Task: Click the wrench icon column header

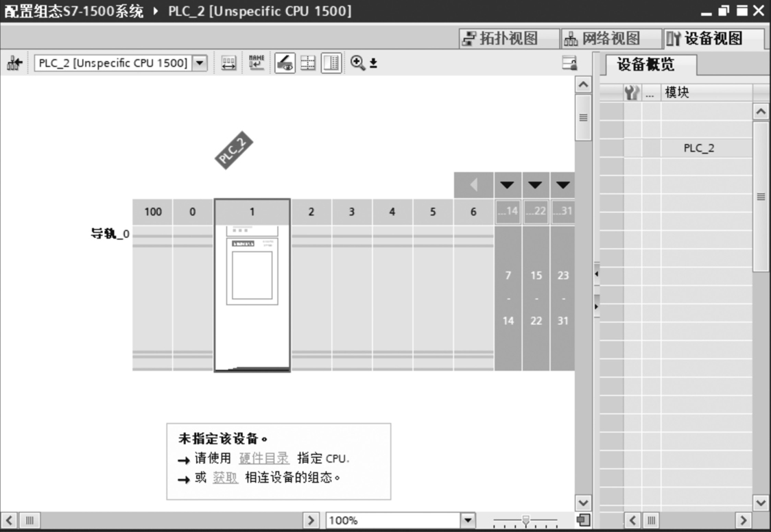Action: coord(632,93)
